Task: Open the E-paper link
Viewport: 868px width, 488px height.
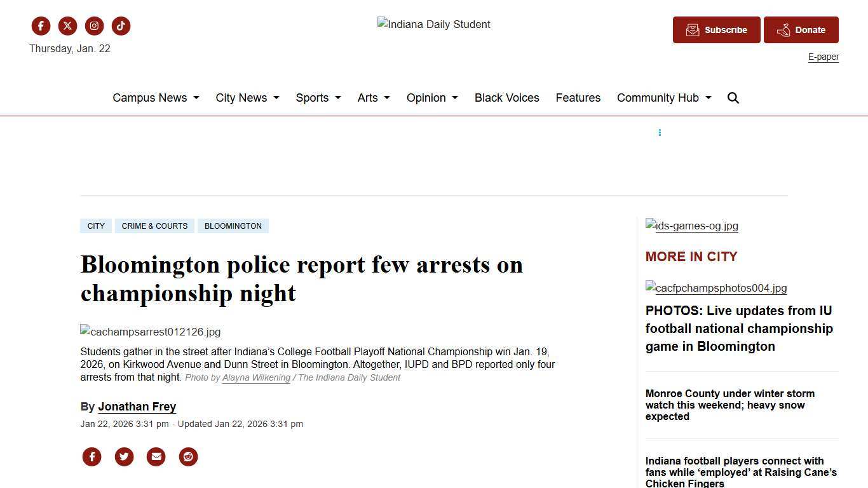Action: point(823,57)
